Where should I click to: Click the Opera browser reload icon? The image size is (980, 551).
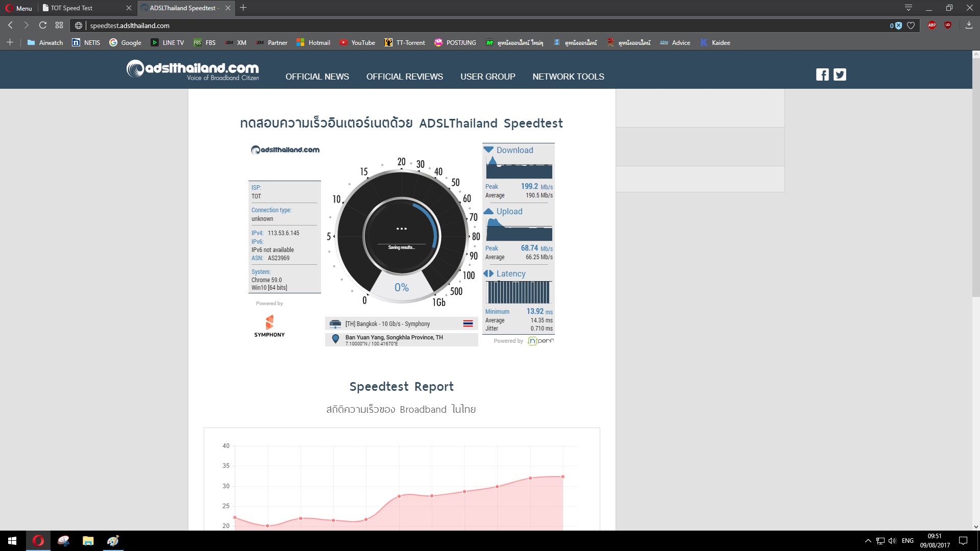pyautogui.click(x=43, y=25)
